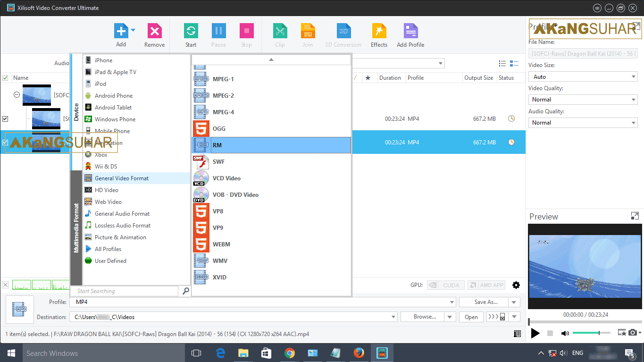Image resolution: width=644 pixels, height=362 pixels.
Task: Open User Defined category
Action: pyautogui.click(x=137, y=261)
